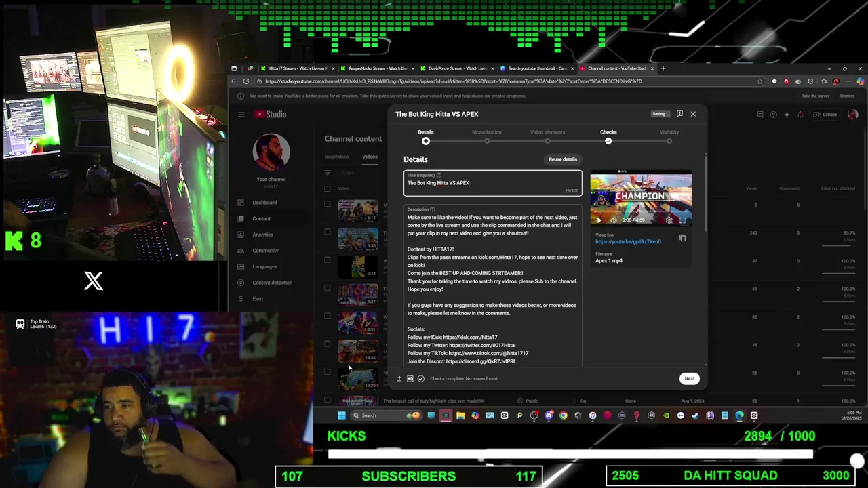Switch to the Inspiration tab
Screen dimensions: 868x488
(336, 157)
